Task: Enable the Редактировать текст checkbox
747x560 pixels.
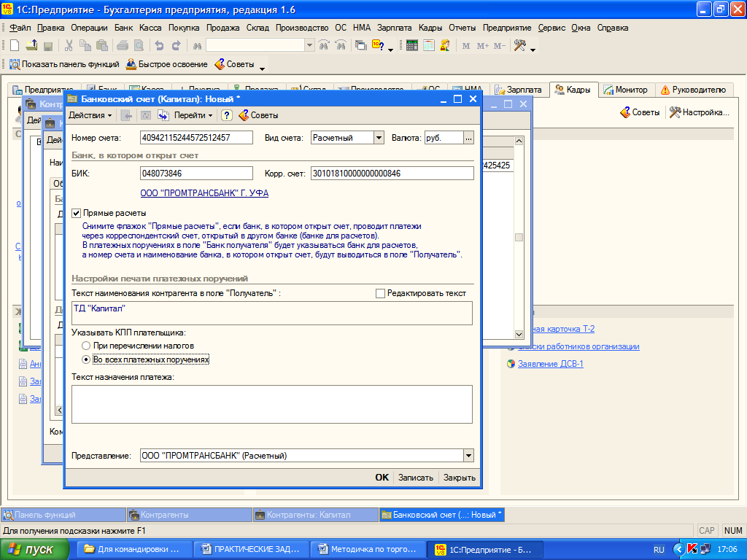Action: (x=380, y=293)
